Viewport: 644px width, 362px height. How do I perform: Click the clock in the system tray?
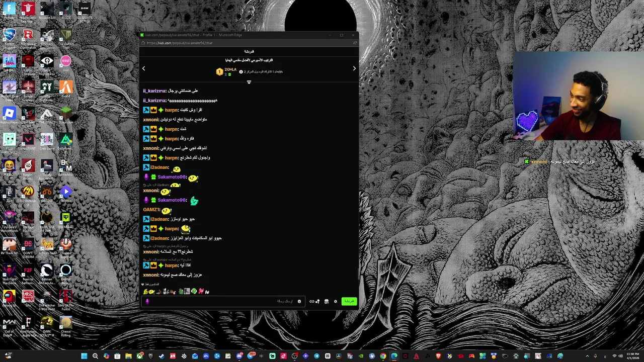(x=632, y=356)
